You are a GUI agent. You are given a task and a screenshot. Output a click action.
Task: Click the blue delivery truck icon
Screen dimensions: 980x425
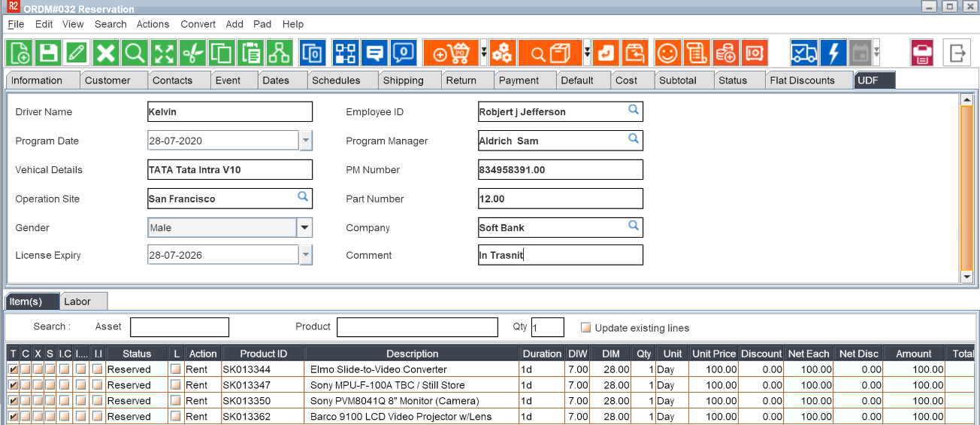tap(804, 53)
